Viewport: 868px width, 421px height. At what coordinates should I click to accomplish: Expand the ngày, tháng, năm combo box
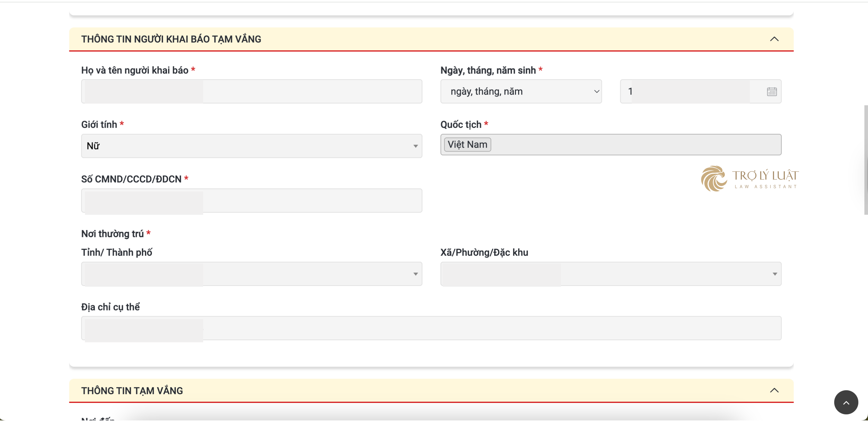[x=520, y=91]
